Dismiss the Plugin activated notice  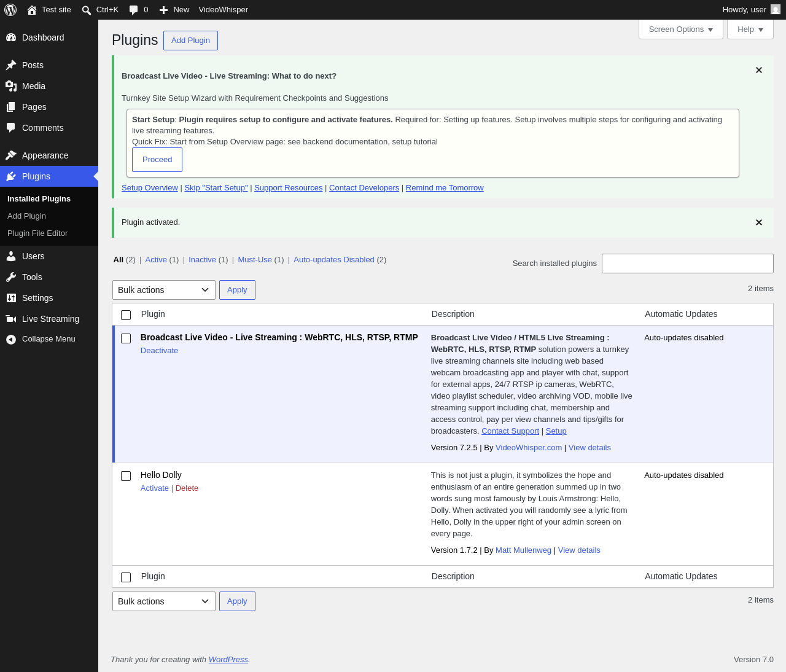[759, 222]
